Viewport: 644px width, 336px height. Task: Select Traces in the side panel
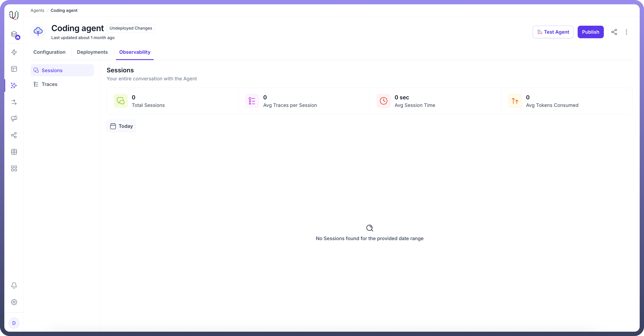point(49,84)
